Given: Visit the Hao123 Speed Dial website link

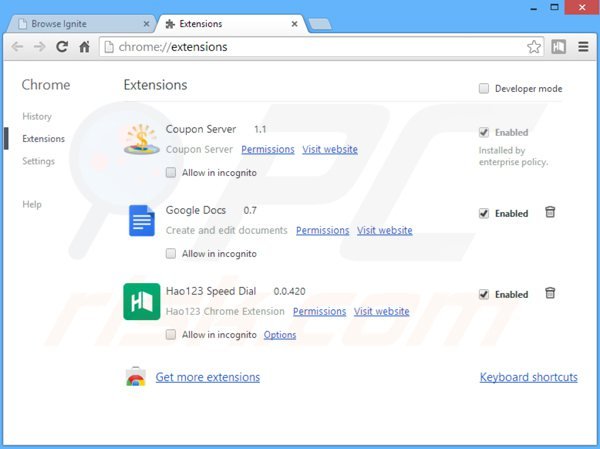Looking at the screenshot, I should (382, 312).
